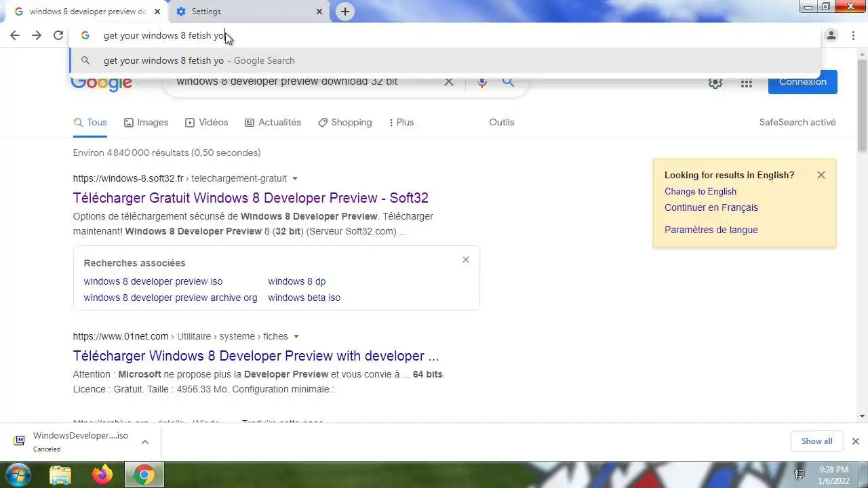Click the scrollbar down arrow
Screen dimensions: 868x488
(862, 416)
